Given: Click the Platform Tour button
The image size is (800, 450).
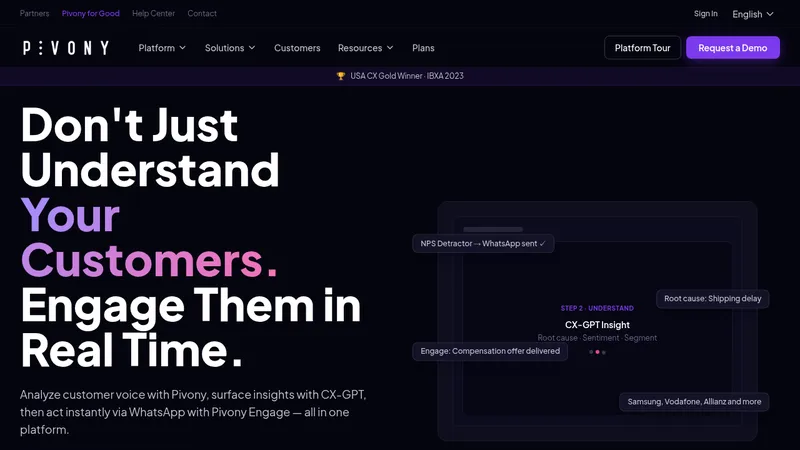Looking at the screenshot, I should pos(642,48).
